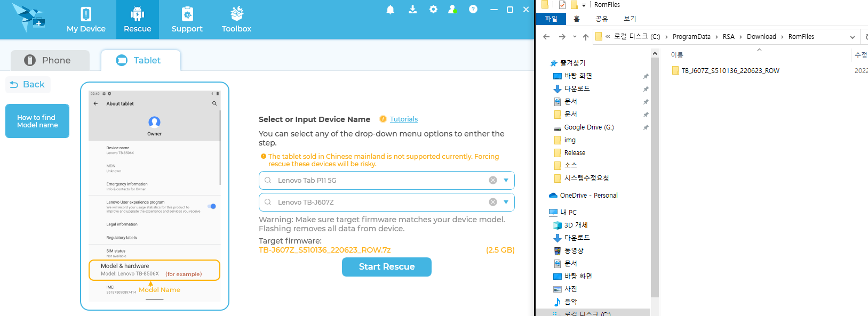Click the user account icon
868x316 pixels.
click(x=452, y=10)
